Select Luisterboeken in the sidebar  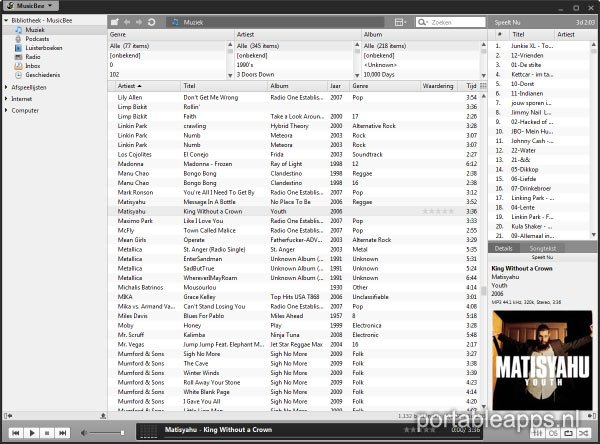tap(38, 48)
